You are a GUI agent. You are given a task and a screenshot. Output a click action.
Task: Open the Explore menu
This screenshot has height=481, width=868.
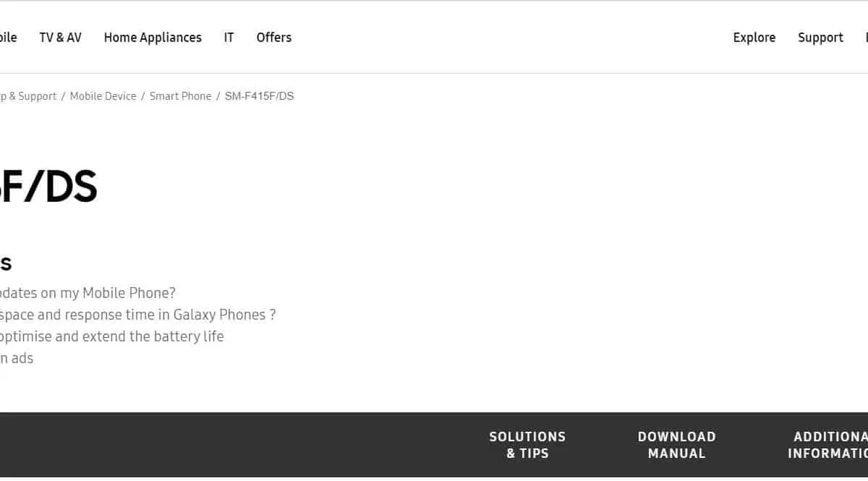[x=754, y=38]
